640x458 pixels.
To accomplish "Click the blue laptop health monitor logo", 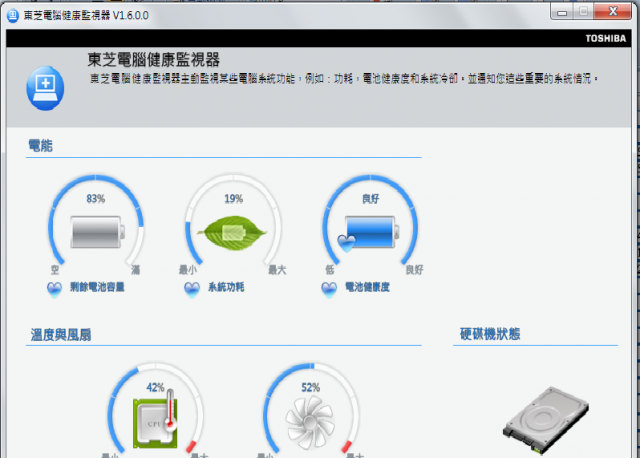I will (x=45, y=88).
